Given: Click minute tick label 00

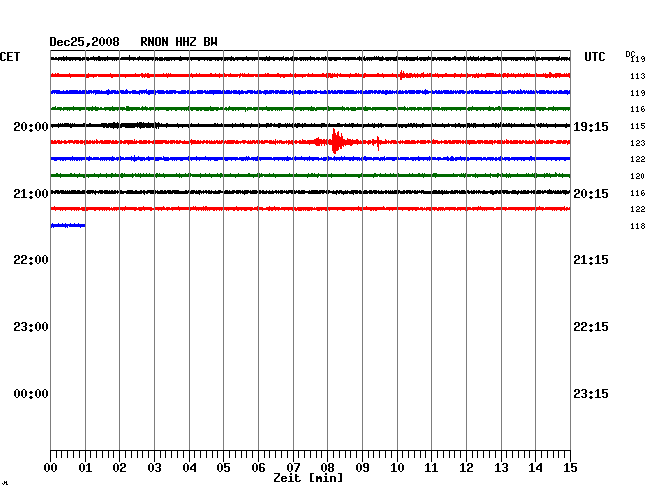Looking at the screenshot, I should pyautogui.click(x=51, y=468).
